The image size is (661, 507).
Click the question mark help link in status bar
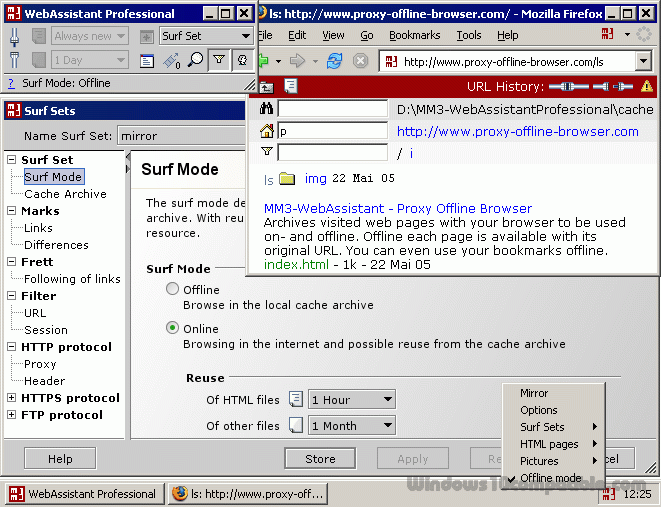pyautogui.click(x=11, y=83)
